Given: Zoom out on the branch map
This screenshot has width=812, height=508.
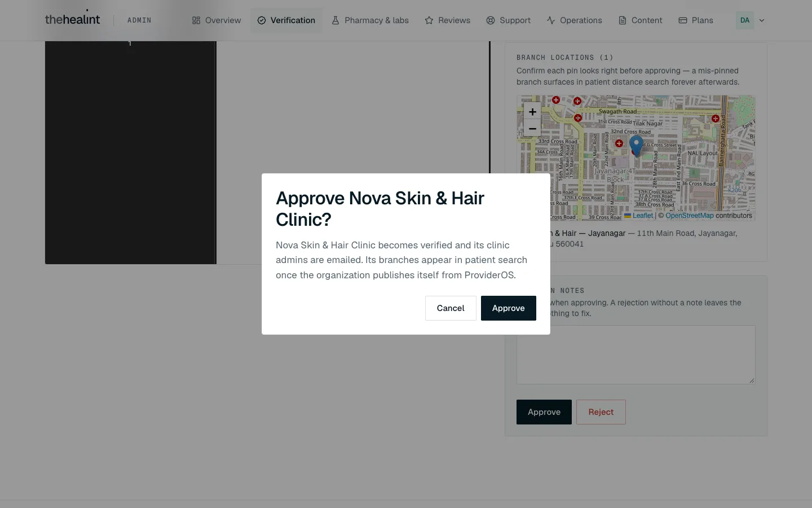Looking at the screenshot, I should (x=532, y=129).
